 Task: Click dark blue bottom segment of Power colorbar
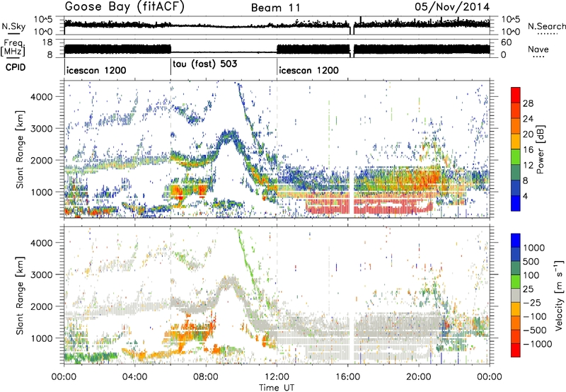coord(516,203)
